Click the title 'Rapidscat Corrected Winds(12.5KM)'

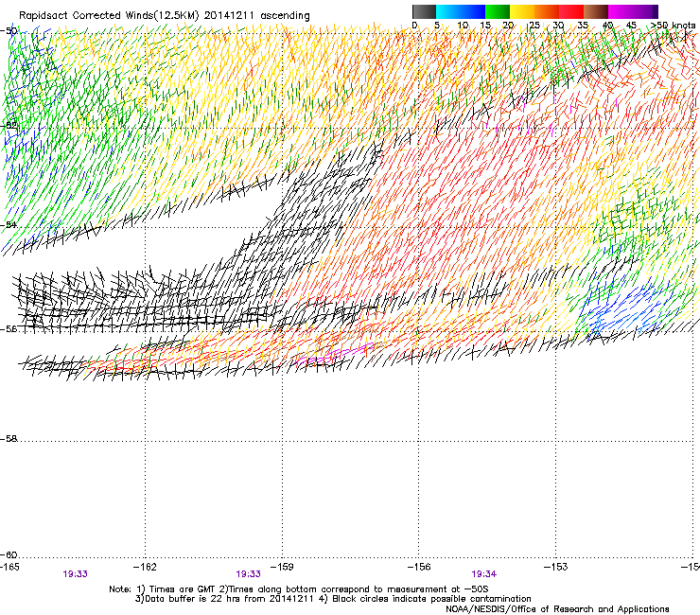click(x=109, y=15)
